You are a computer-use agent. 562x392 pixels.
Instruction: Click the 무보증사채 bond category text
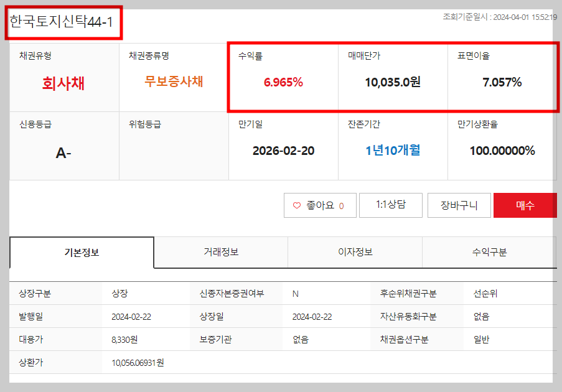pos(174,82)
